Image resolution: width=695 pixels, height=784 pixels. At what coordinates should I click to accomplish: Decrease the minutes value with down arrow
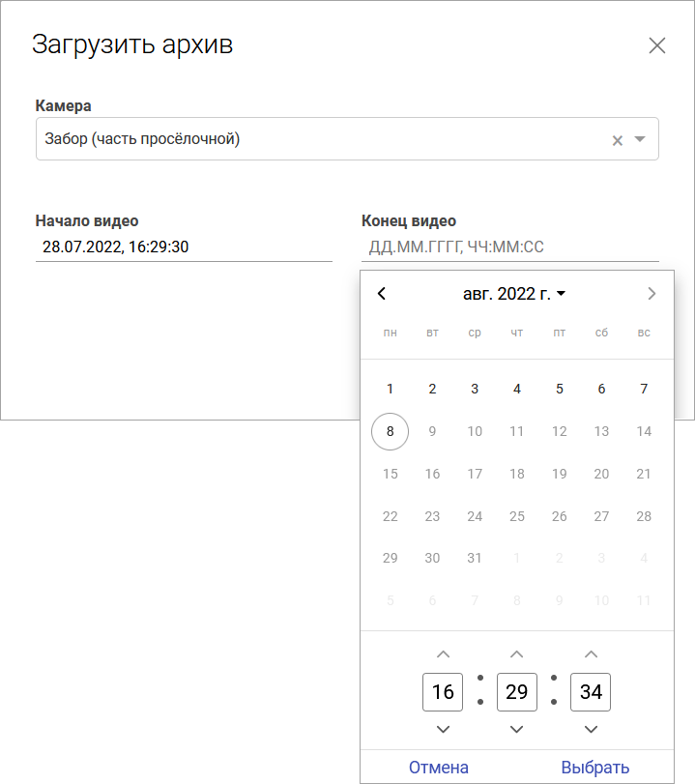517,729
